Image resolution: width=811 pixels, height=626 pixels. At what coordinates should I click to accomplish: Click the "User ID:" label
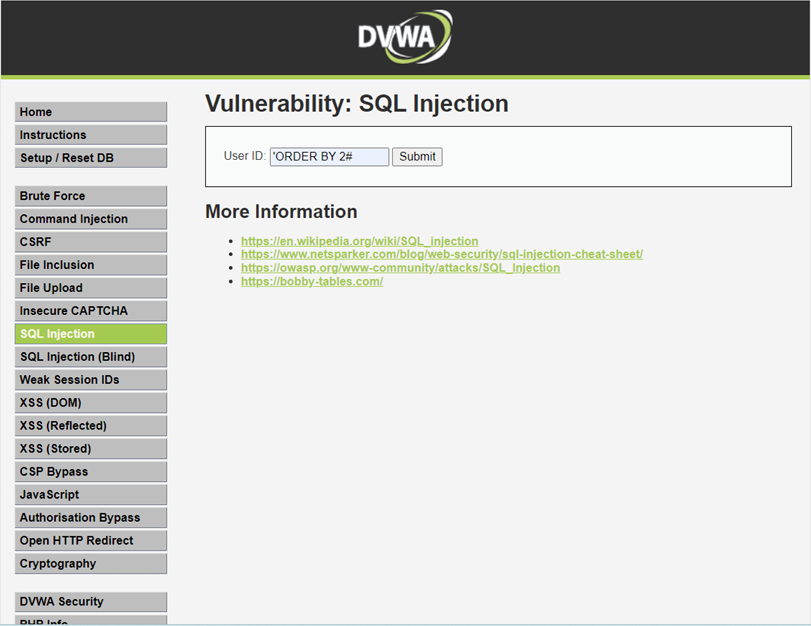click(245, 156)
